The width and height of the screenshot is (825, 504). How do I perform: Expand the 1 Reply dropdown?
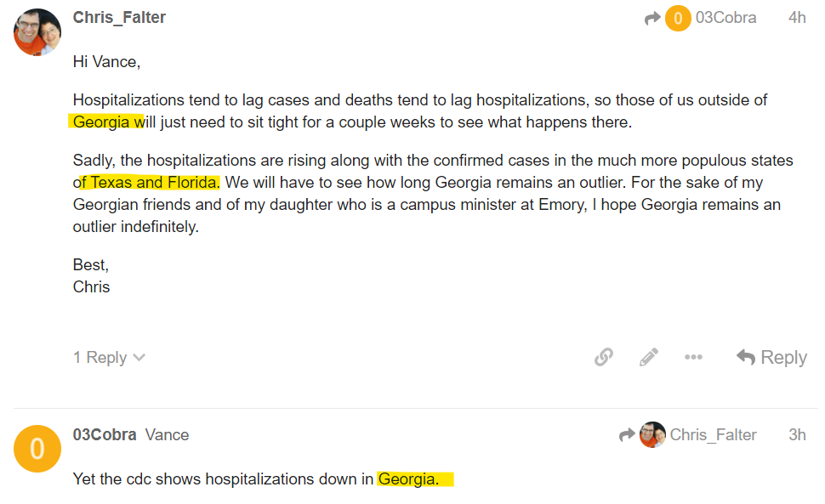pos(109,357)
